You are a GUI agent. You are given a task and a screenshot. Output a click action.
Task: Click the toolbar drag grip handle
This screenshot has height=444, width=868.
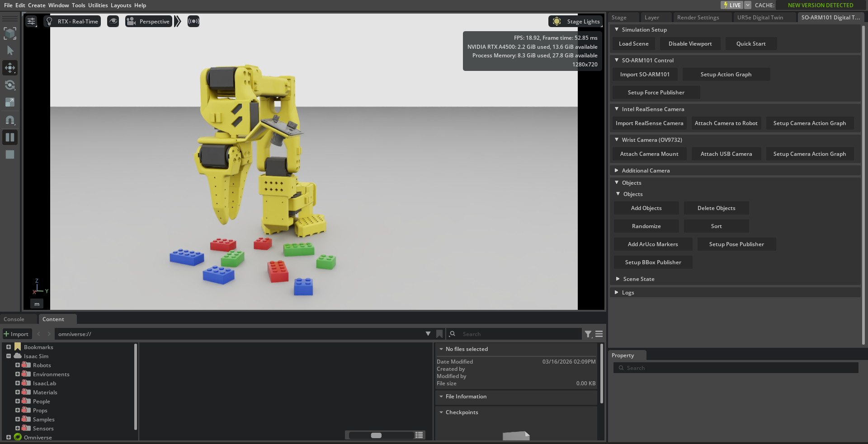coord(10,19)
